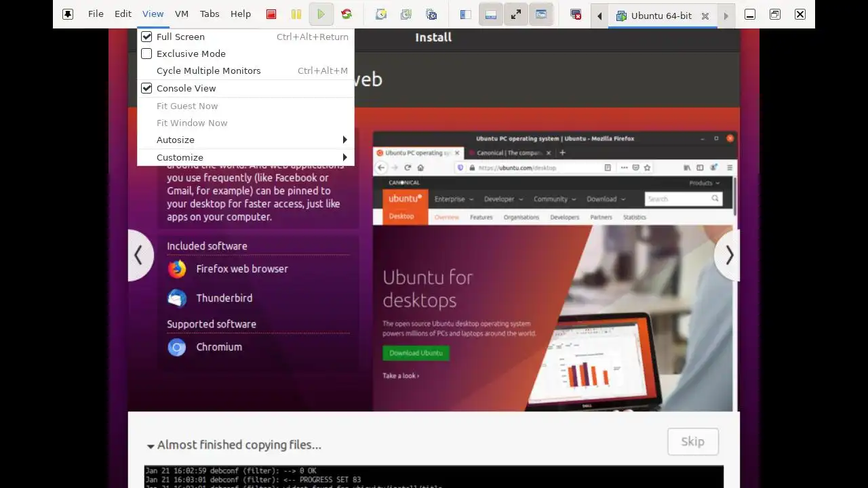Show next tab with right arrow
The image size is (868, 488).
(x=726, y=16)
